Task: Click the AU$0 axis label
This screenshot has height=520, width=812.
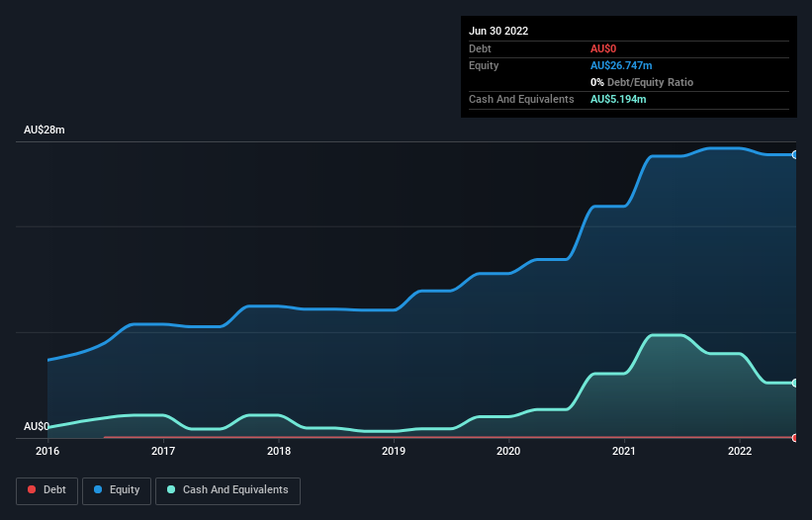Action: pyautogui.click(x=37, y=426)
